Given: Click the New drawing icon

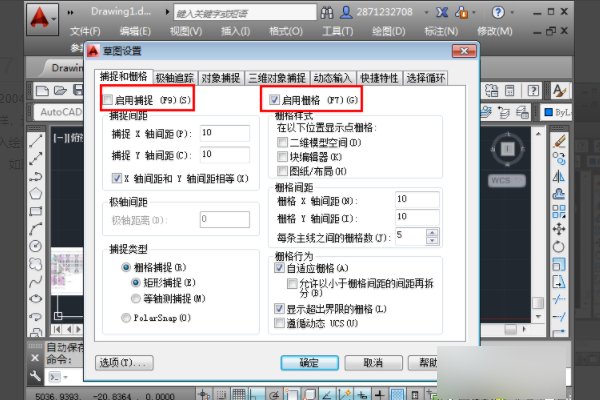Looking at the screenshot, I should 42,91.
